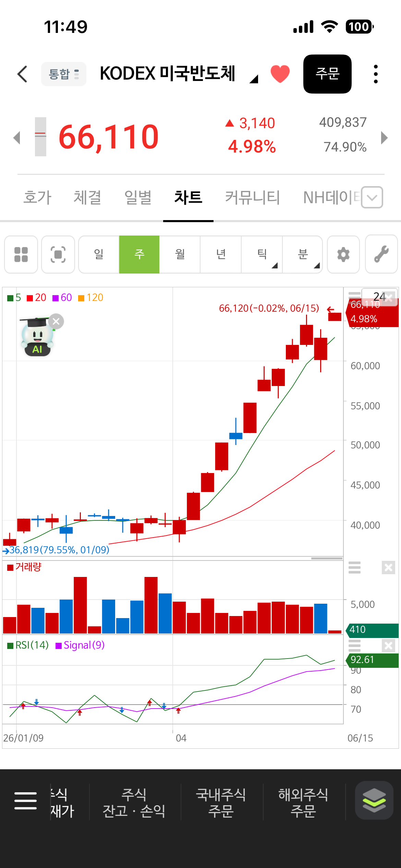Screen dimensions: 401x868
Task: Tap the RSI(14) legend label
Action: (28, 645)
